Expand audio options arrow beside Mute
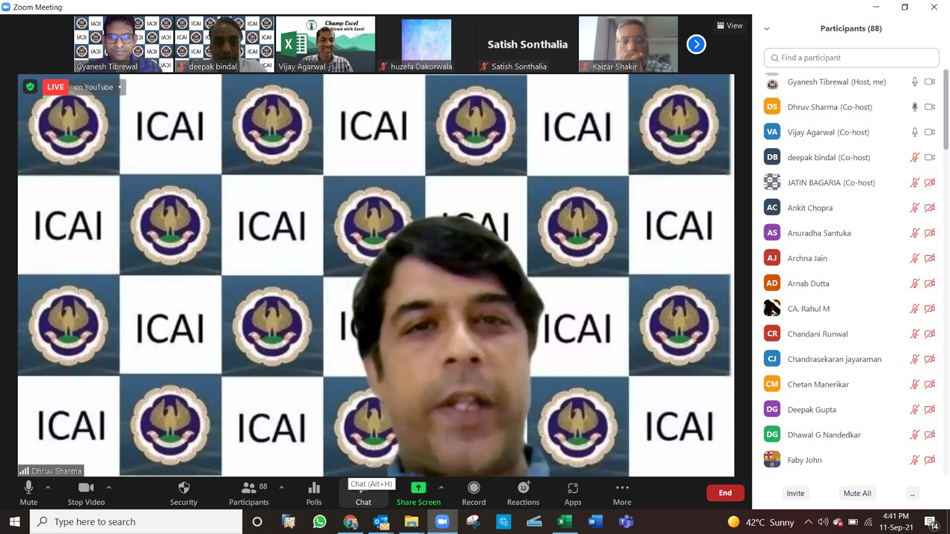The height and width of the screenshot is (534, 950). (48, 487)
